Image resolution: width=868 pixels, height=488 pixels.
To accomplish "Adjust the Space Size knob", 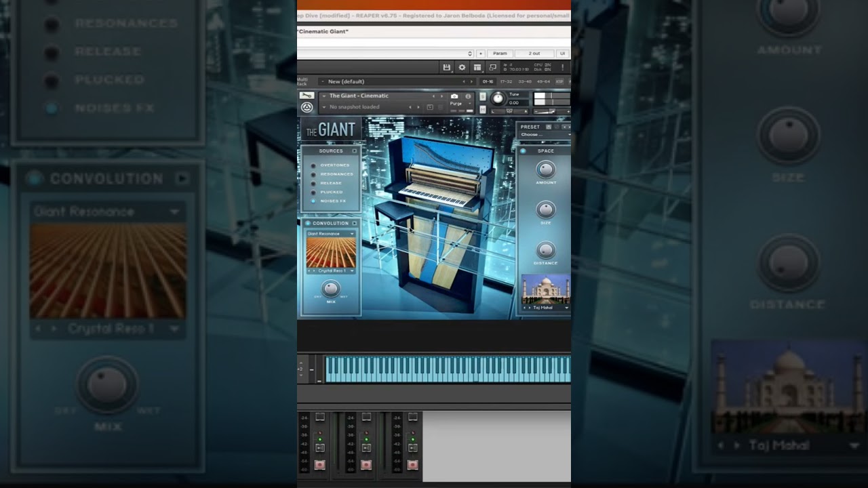I will 546,209.
